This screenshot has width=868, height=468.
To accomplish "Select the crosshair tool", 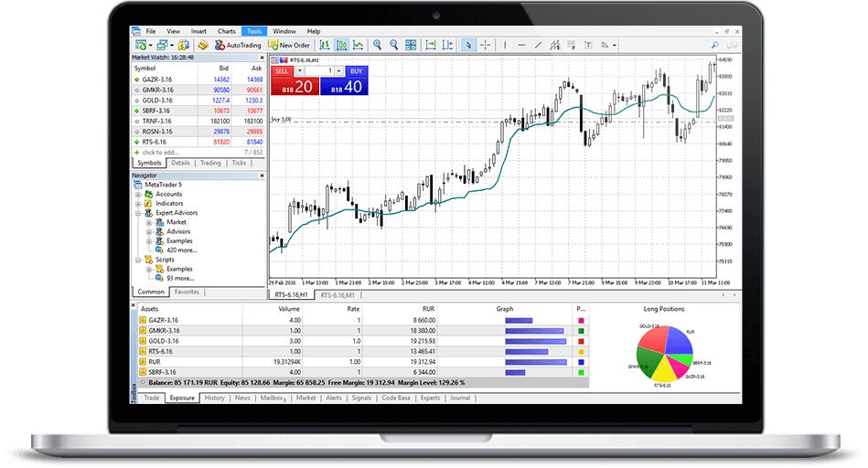I will tap(486, 45).
